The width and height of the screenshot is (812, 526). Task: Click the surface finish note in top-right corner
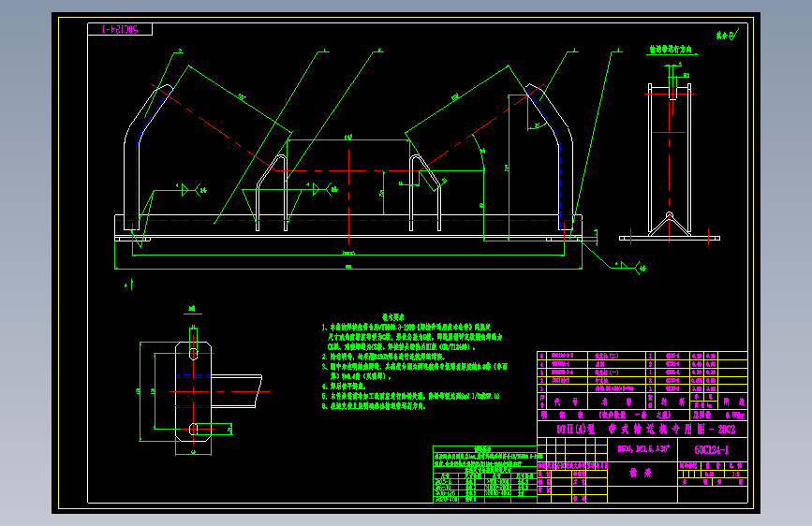(x=727, y=35)
